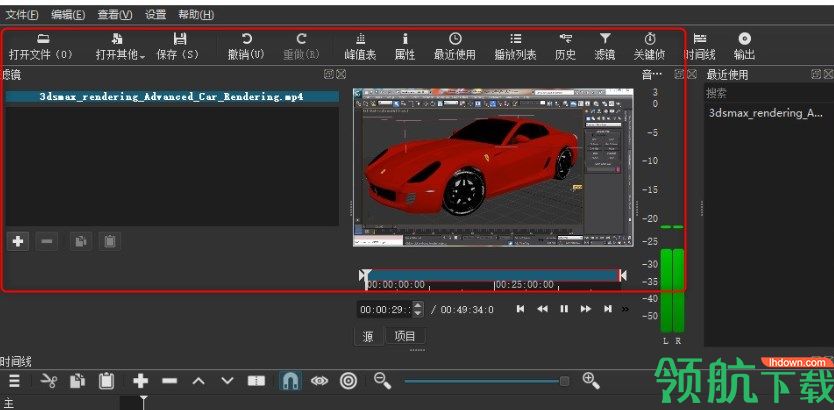Save the project with 保存 button
The height and width of the screenshot is (410, 834).
point(178,47)
